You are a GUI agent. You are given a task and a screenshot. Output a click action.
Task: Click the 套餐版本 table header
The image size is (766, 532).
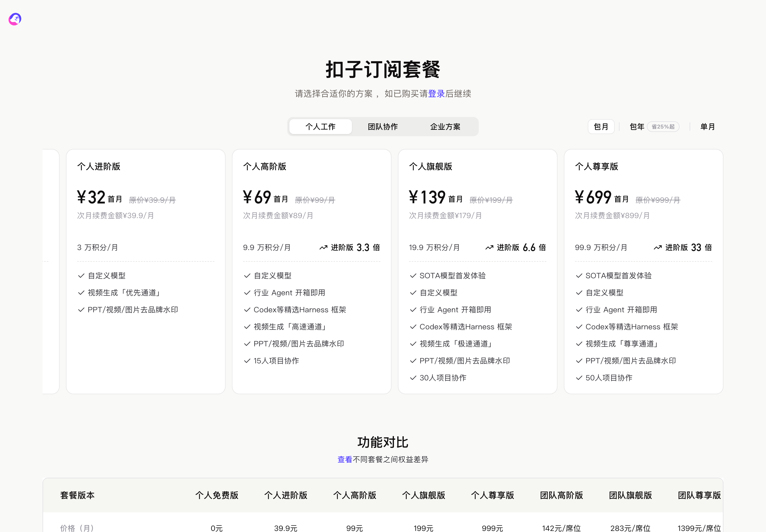coord(77,495)
